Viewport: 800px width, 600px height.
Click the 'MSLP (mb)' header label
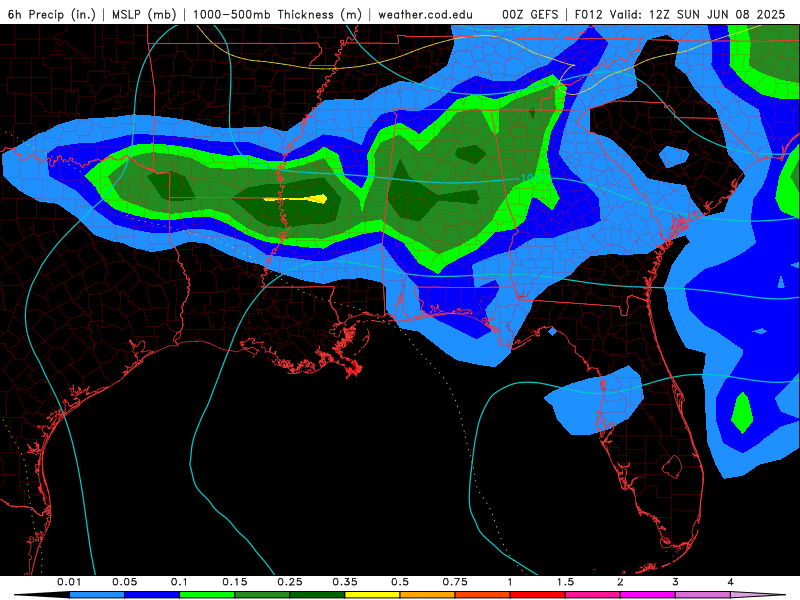144,14
